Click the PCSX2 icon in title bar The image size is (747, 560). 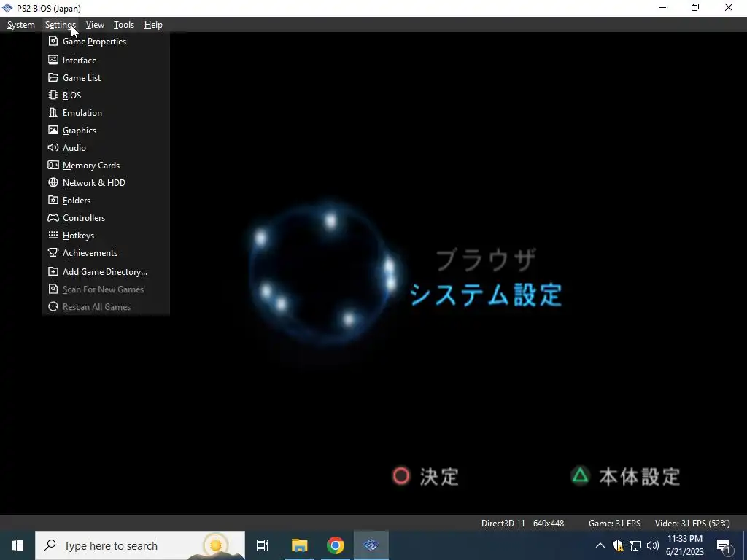(x=7, y=8)
